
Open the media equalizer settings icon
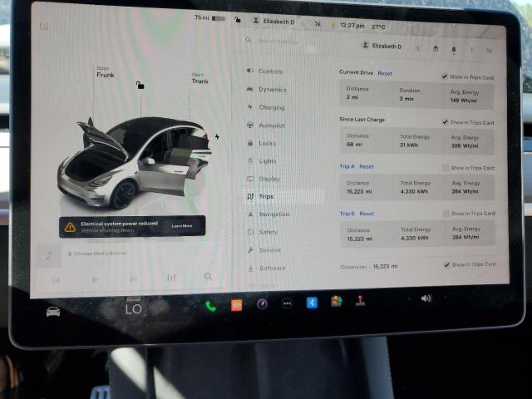(x=171, y=278)
